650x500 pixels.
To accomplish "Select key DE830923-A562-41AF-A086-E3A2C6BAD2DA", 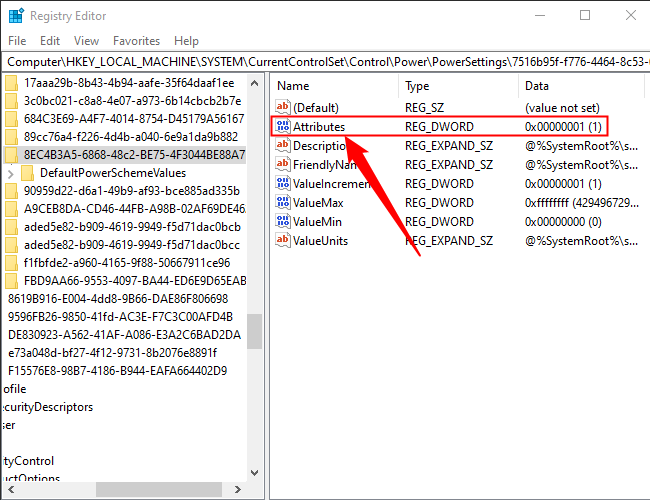I will (x=124, y=335).
